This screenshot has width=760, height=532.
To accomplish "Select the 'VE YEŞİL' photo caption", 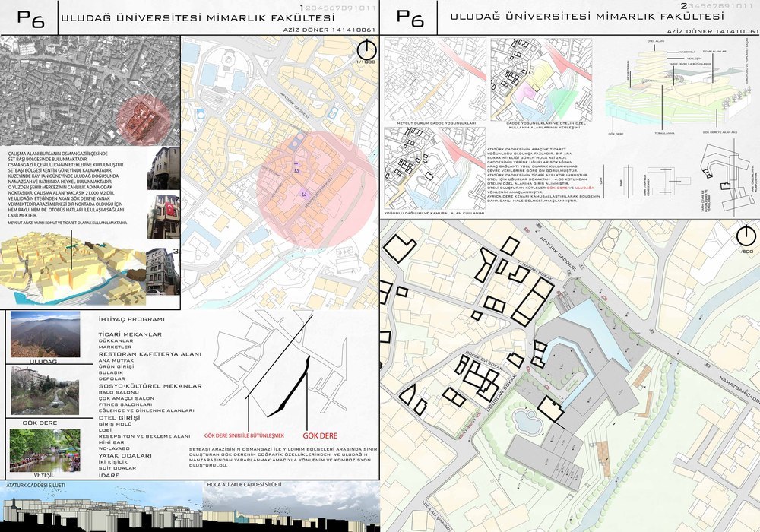I will tap(44, 475).
